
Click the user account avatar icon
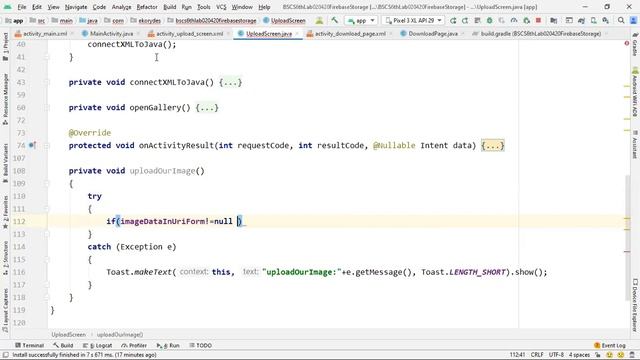click(633, 20)
